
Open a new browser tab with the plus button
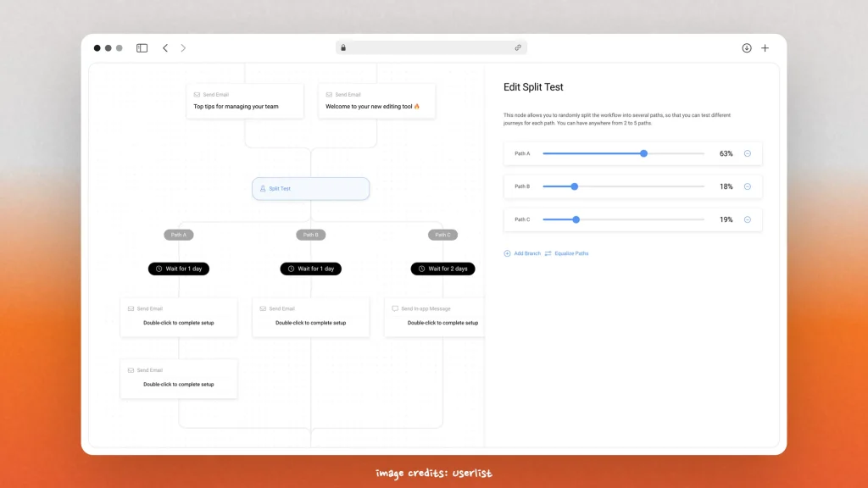765,48
